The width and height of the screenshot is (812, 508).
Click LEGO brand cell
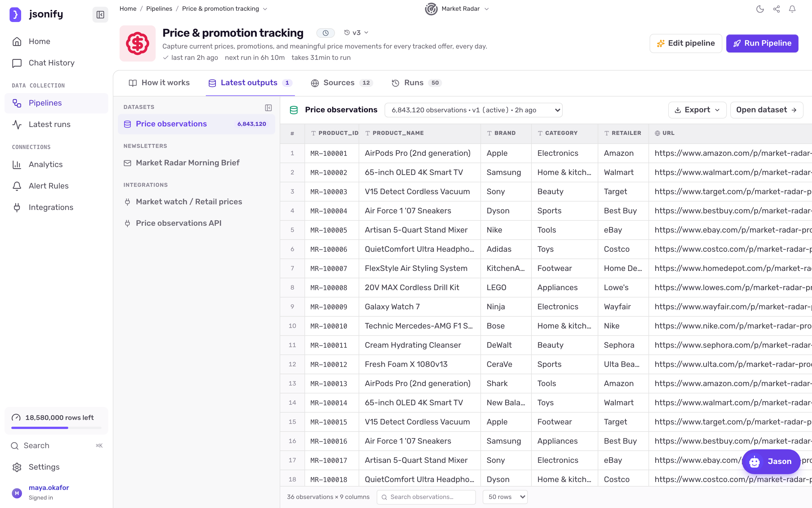point(506,288)
